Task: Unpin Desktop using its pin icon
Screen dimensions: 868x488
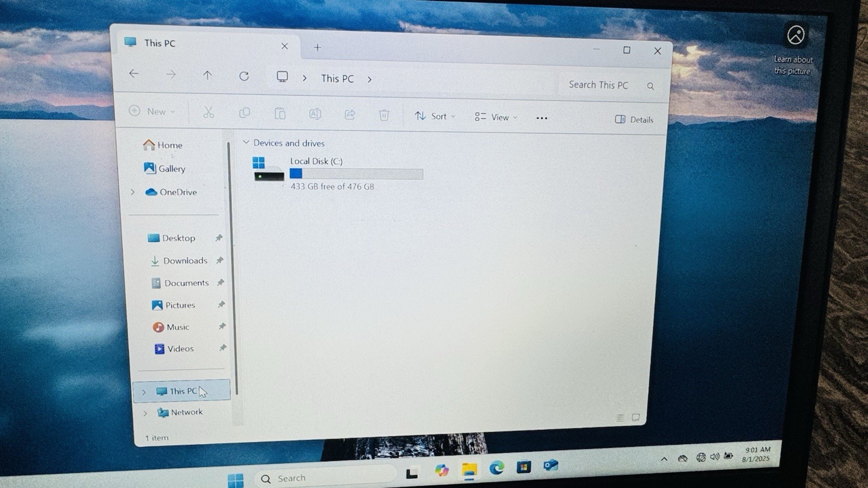Action: pos(219,237)
